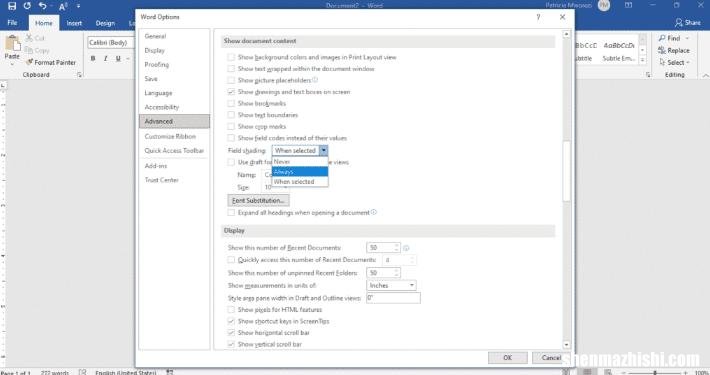This screenshot has width=710, height=375.
Task: Click the info icon beside Recent Documents spinner
Action: pyautogui.click(x=406, y=248)
